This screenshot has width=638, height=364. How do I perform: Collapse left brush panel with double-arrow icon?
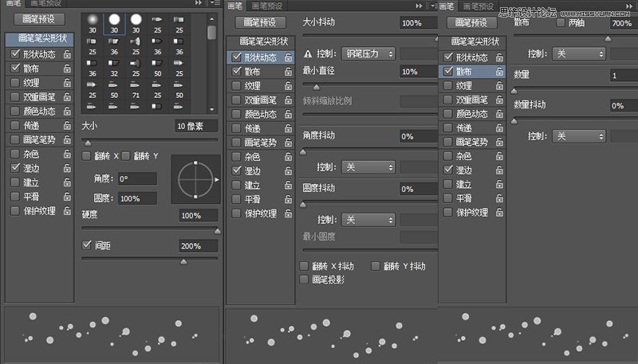[x=198, y=3]
